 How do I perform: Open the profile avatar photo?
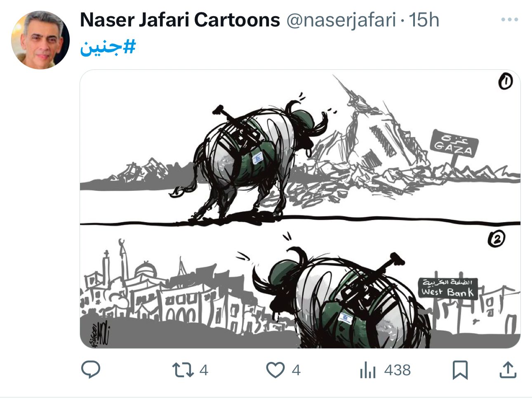[40, 40]
